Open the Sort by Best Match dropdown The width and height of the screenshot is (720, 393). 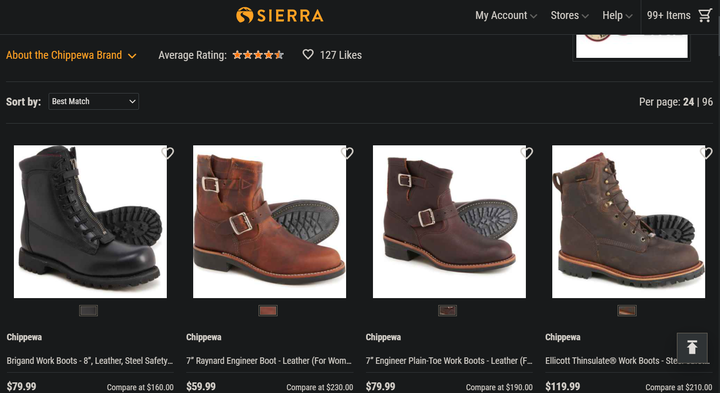[x=94, y=101]
